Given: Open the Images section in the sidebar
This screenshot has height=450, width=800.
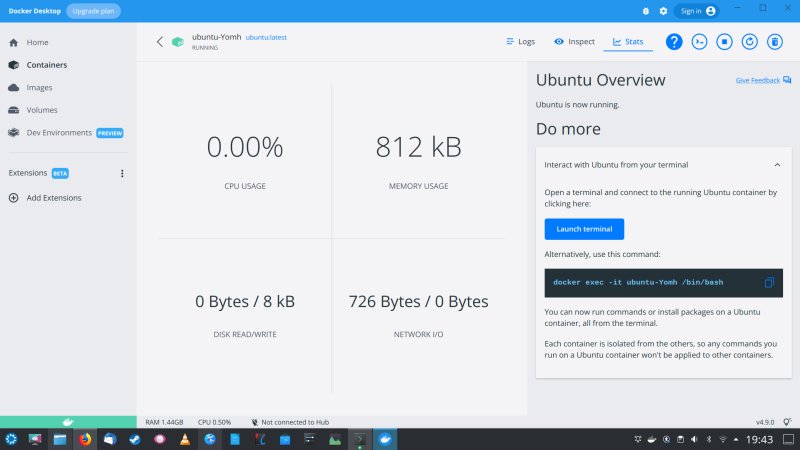Looking at the screenshot, I should (40, 88).
